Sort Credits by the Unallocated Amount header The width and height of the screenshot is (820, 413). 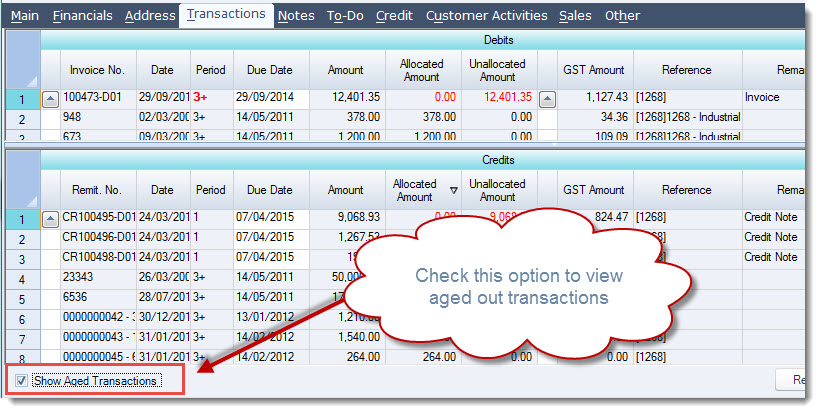(x=499, y=190)
